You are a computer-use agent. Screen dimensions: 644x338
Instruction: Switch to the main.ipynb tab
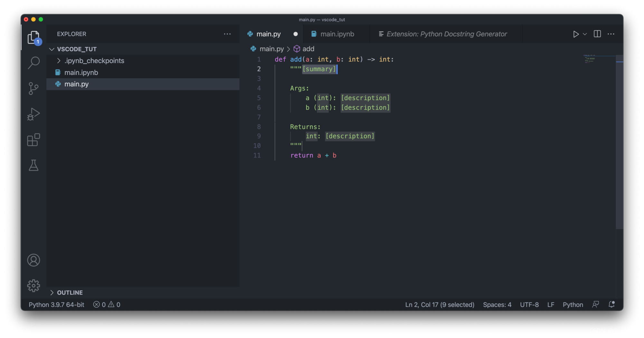pos(337,34)
